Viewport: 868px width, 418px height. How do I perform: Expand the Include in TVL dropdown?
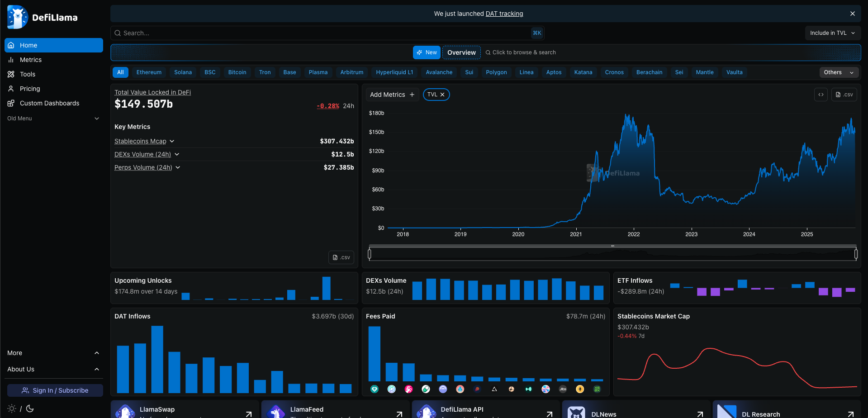(x=833, y=33)
